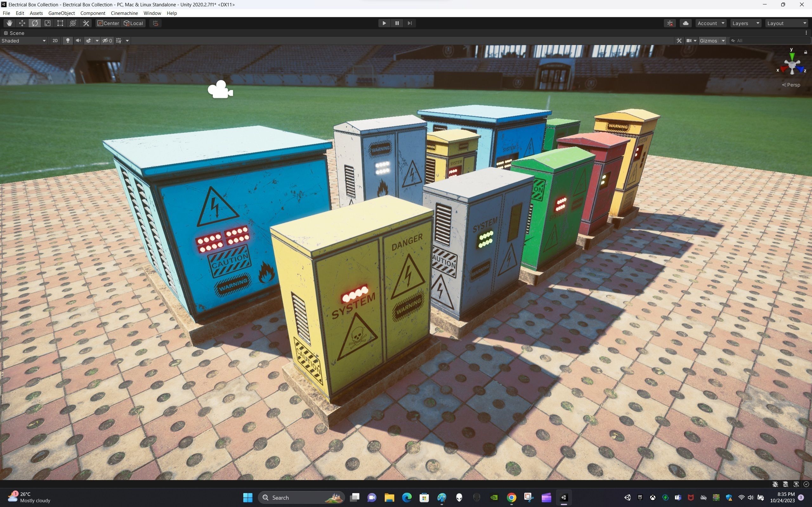Viewport: 812px width, 507px height.
Task: Open the Shaded draw mode dropdown
Action: (x=23, y=41)
